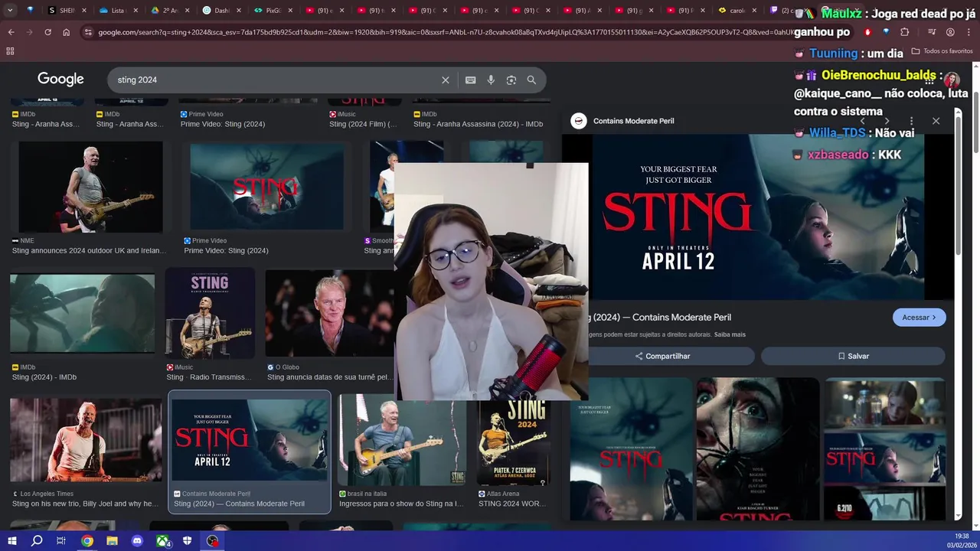This screenshot has width=980, height=551.
Task: Click the magnifier search button
Action: pos(531,80)
